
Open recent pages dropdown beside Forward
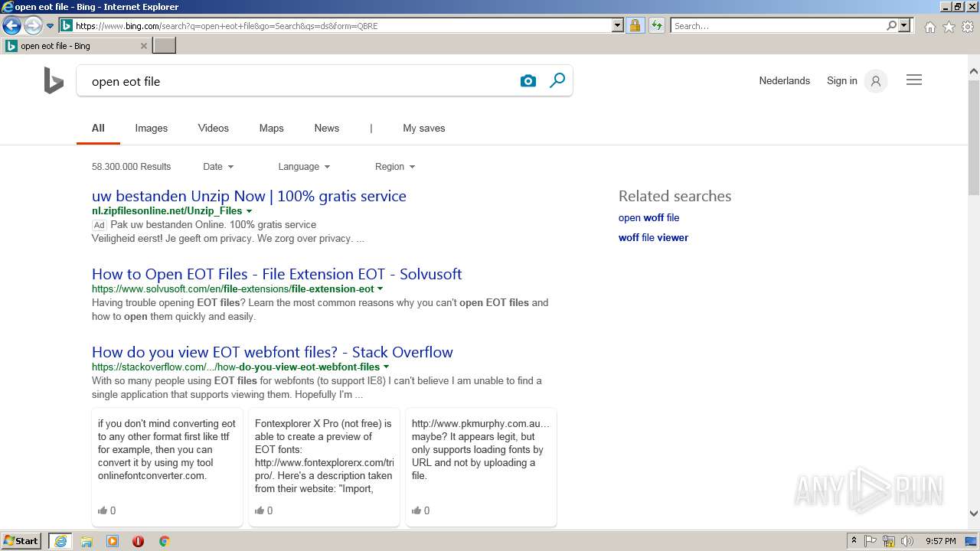[50, 25]
